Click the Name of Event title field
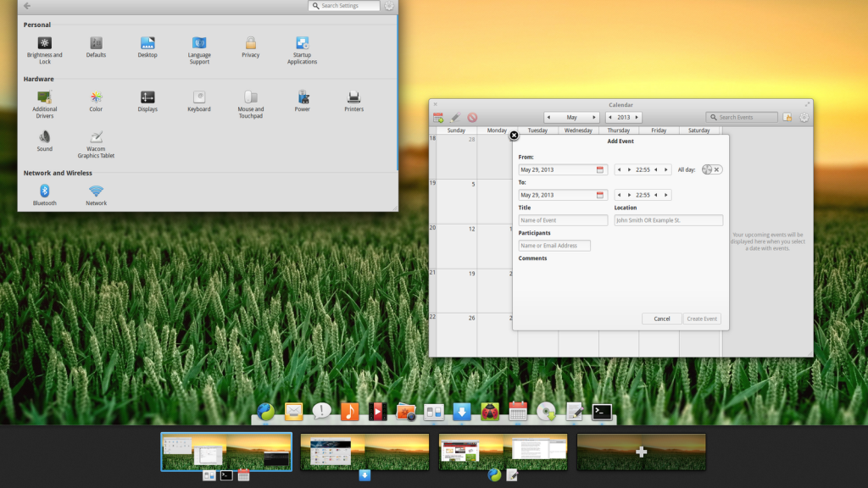Viewport: 868px width, 488px height. [563, 220]
